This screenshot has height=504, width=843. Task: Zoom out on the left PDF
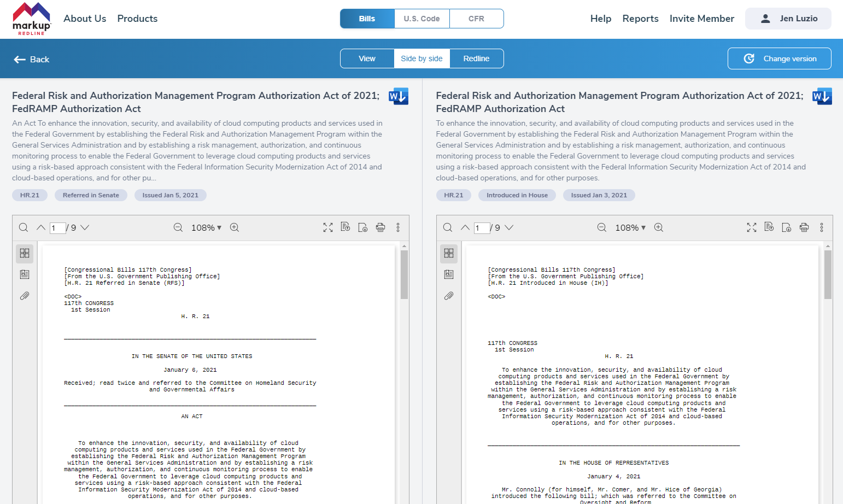pyautogui.click(x=178, y=227)
